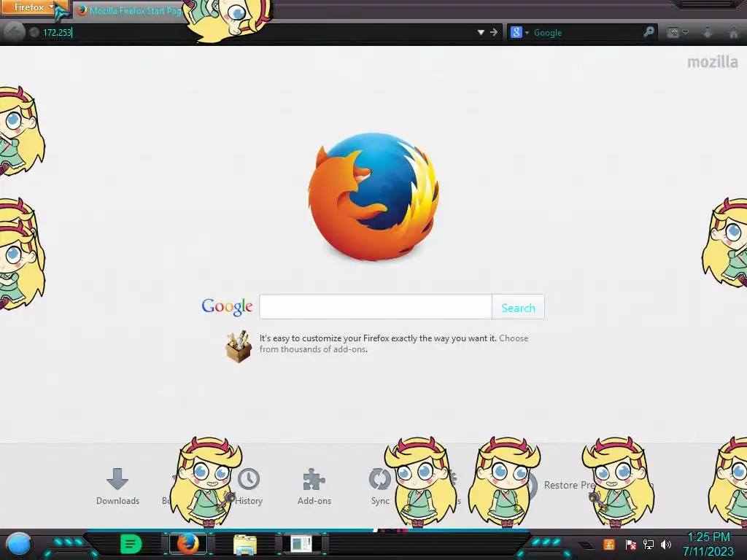Switch to Firefox in the taskbar
747x560 pixels.
coord(187,544)
